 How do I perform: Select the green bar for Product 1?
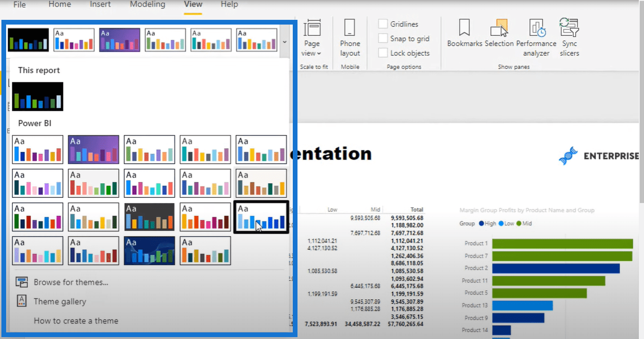(x=562, y=244)
